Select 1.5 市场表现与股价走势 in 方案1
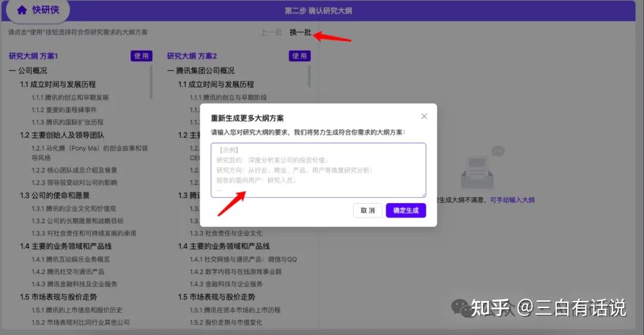The image size is (644, 335). (58, 297)
